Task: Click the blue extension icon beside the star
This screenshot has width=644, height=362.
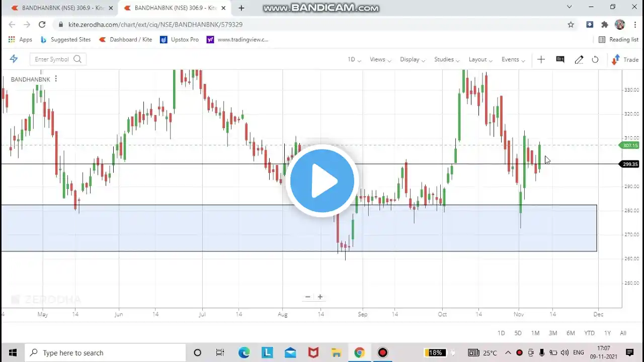Action: coord(590,24)
